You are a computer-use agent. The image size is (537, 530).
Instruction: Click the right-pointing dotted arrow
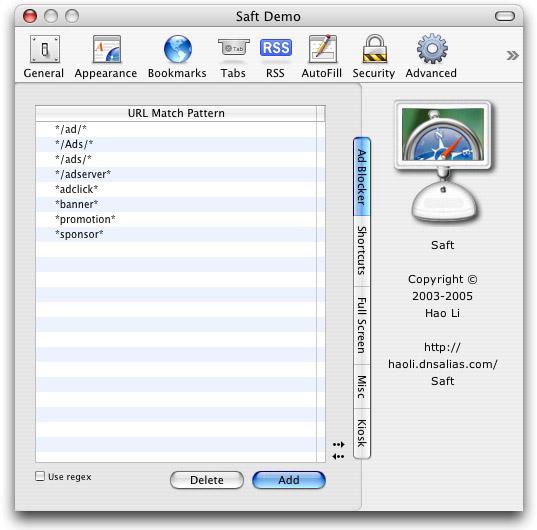(338, 444)
